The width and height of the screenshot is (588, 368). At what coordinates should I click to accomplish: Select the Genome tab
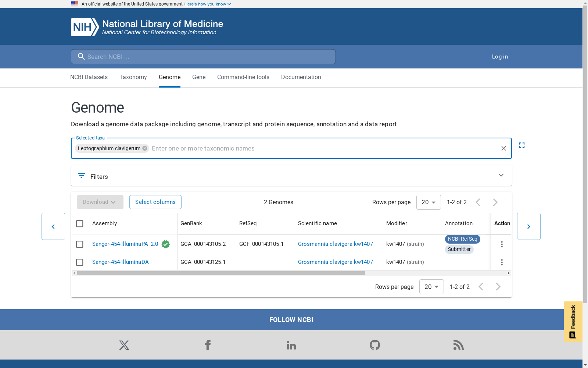coord(169,77)
